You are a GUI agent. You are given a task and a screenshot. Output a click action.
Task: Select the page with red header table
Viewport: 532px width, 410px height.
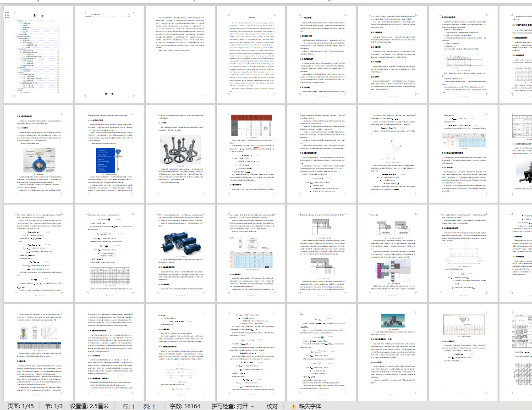tap(251, 154)
